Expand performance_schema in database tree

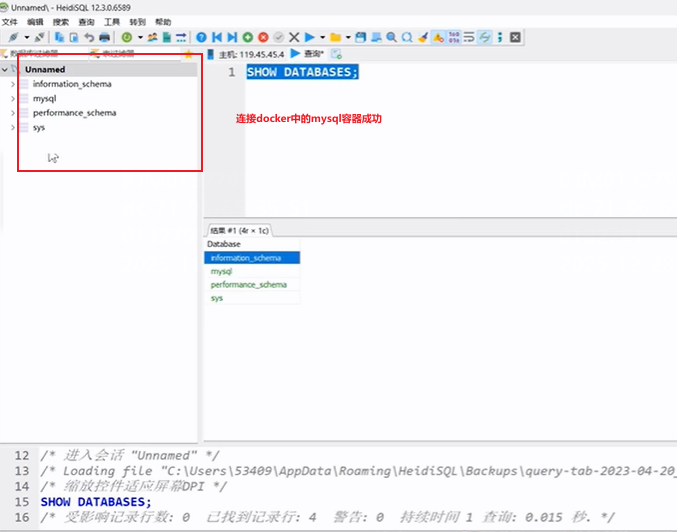13,113
